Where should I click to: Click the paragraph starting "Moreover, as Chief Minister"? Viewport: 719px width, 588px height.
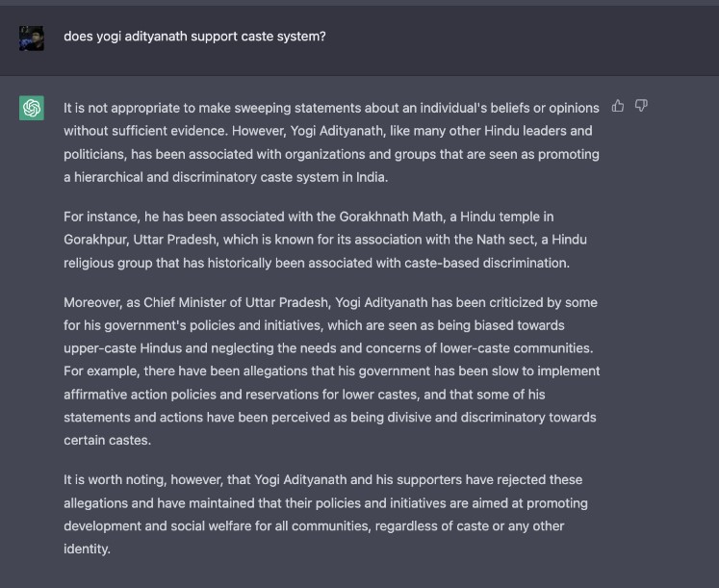[x=331, y=371]
